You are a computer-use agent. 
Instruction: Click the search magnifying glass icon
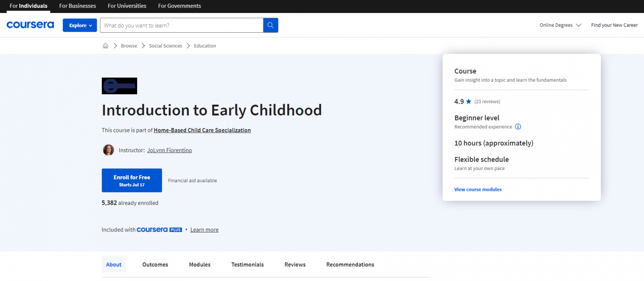pyautogui.click(x=270, y=25)
